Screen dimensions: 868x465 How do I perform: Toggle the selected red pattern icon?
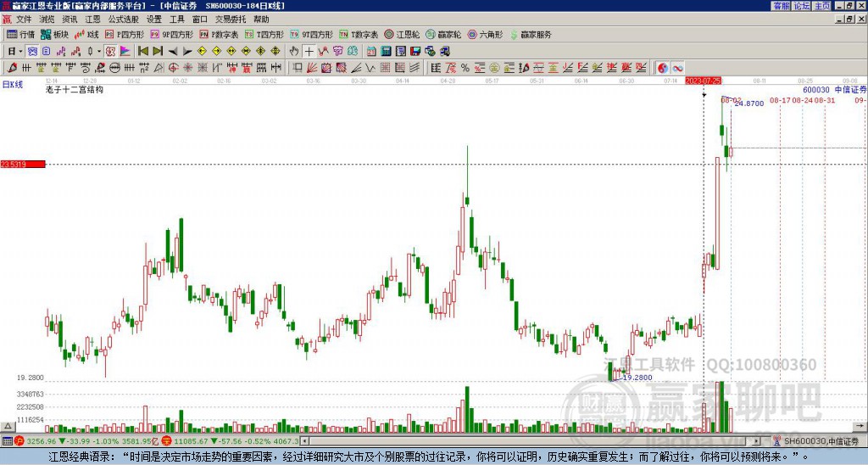click(x=110, y=52)
